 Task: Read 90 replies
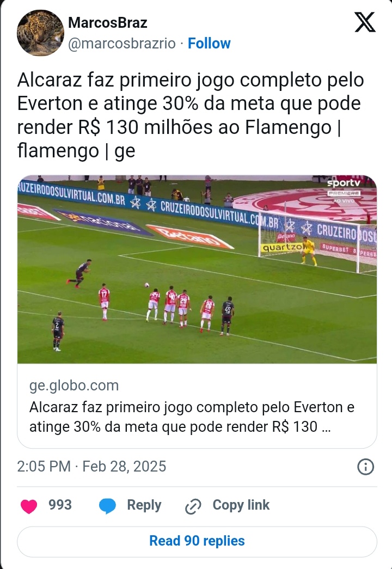pos(197,541)
